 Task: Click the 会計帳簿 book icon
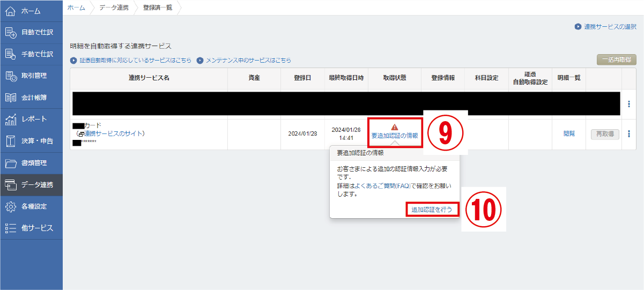pyautogui.click(x=11, y=98)
